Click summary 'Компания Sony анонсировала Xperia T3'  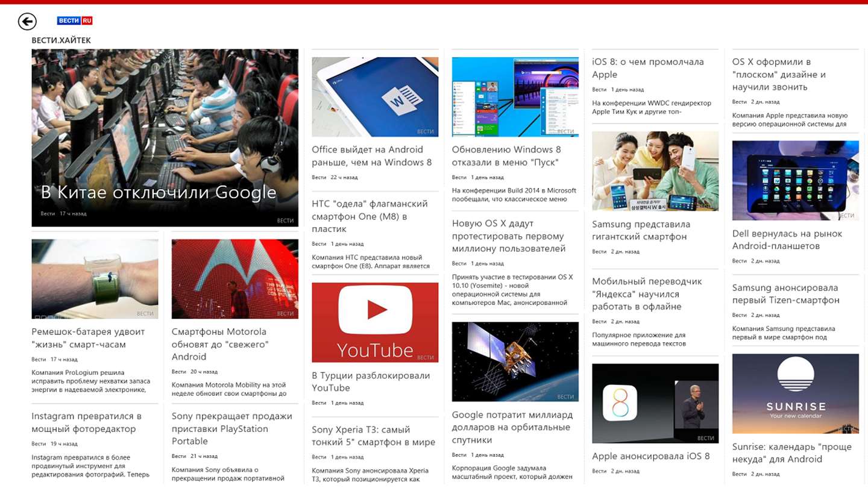pos(370,475)
